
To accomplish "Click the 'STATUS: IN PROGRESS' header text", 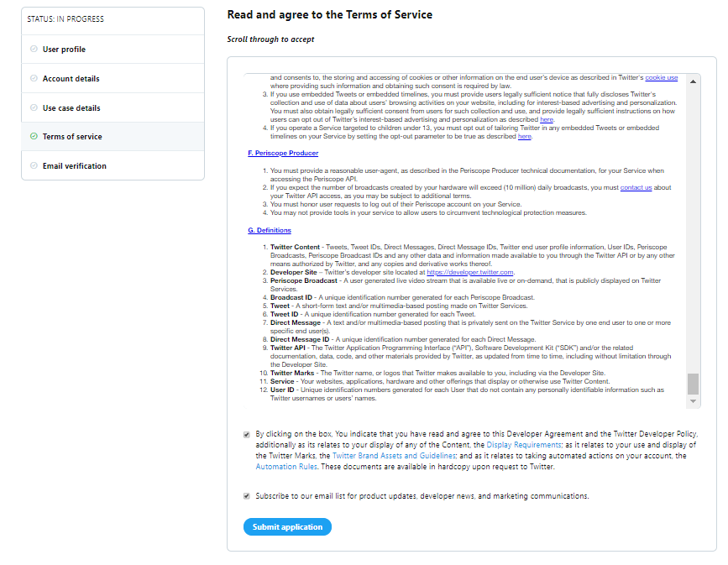I will 65,19.
